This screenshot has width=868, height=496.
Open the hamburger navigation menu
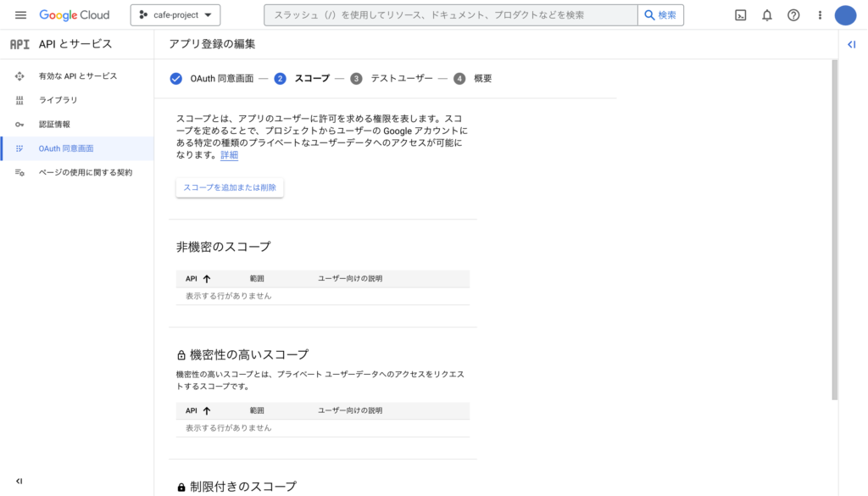coord(20,15)
